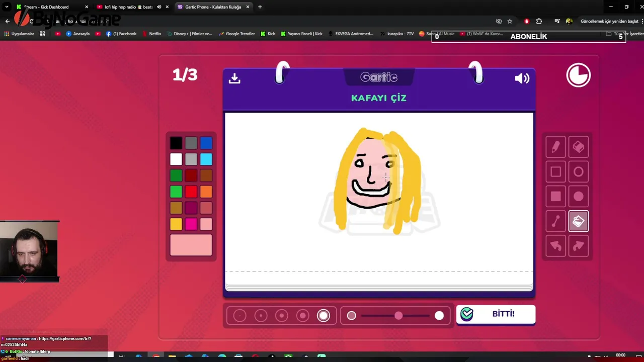Select the second brush size
This screenshot has height=362, width=644.
point(261,315)
